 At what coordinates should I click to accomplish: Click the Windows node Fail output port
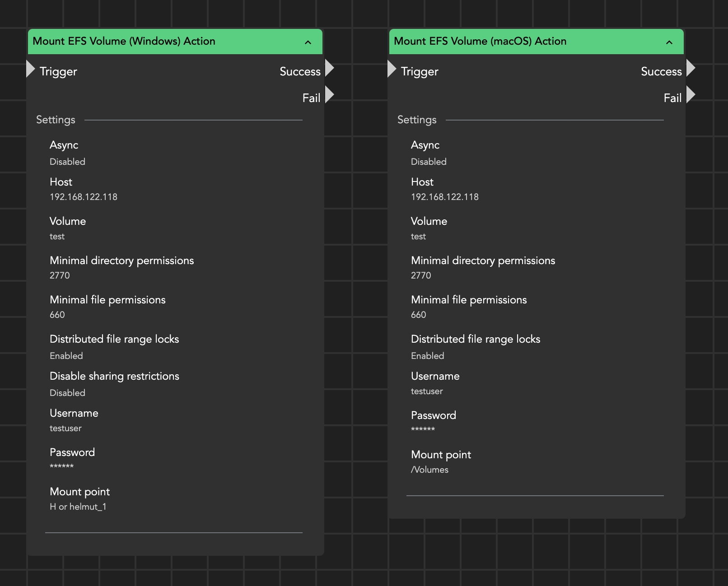pyautogui.click(x=329, y=95)
